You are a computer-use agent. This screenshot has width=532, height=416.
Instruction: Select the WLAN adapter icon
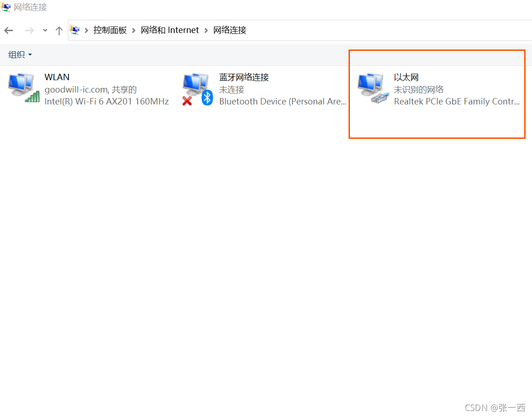(x=23, y=87)
